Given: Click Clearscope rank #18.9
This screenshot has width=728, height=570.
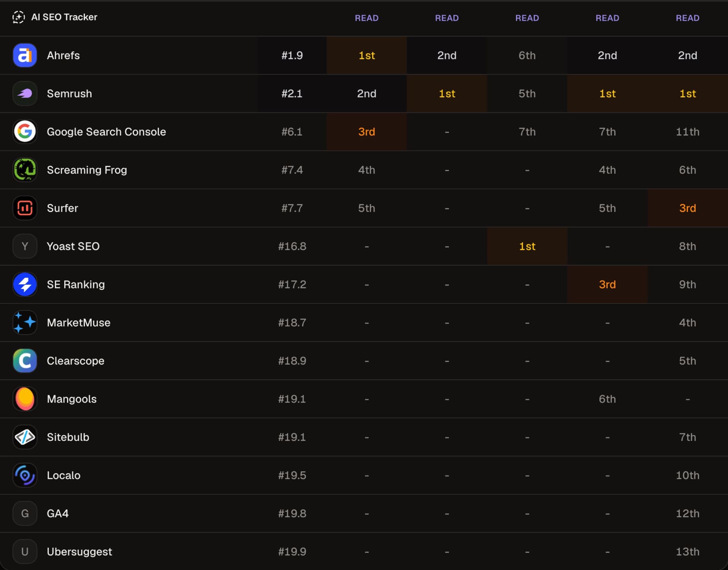Looking at the screenshot, I should pyautogui.click(x=292, y=361).
